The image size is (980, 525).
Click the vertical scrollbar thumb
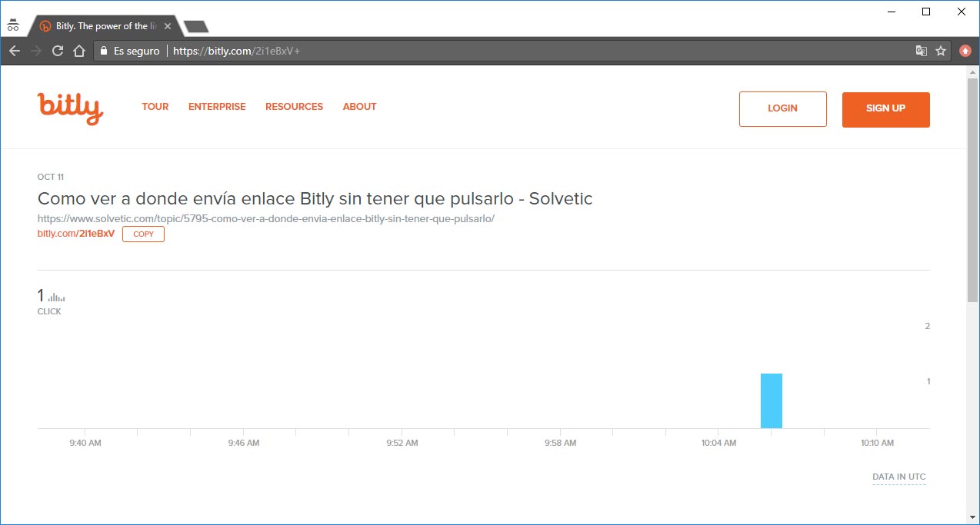972,189
